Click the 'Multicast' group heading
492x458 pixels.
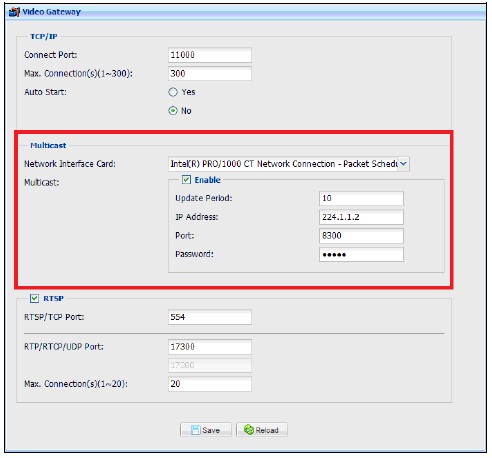click(x=48, y=145)
